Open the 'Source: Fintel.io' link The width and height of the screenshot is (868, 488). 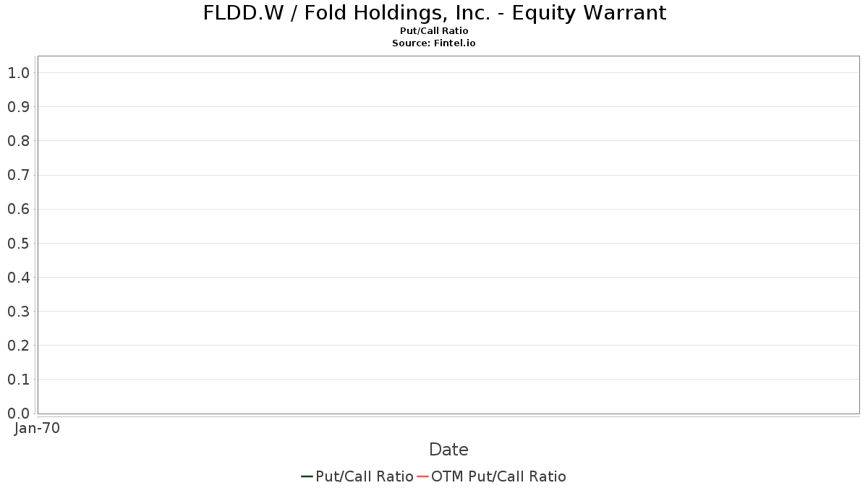[434, 43]
